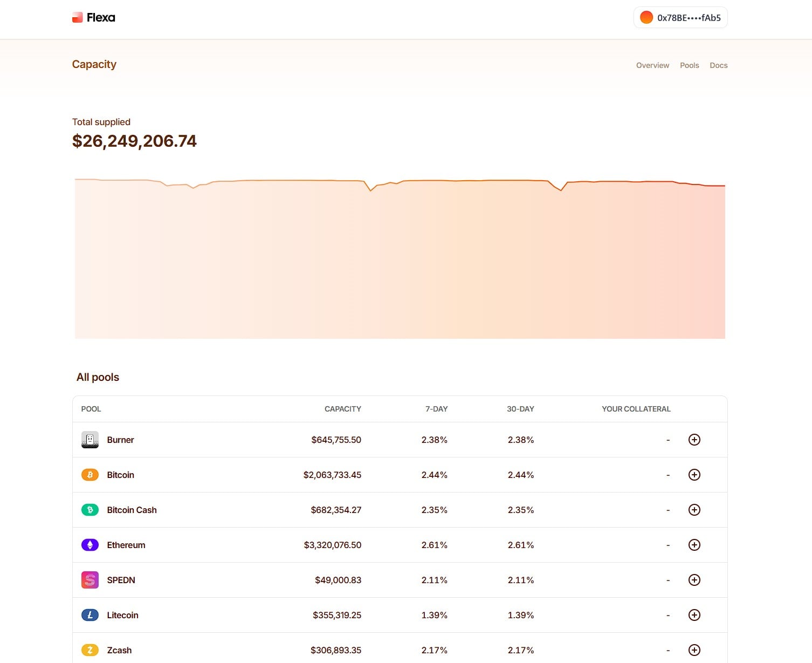This screenshot has height=663, width=812.
Task: Click the purple Ethereum icon
Action: tap(90, 545)
